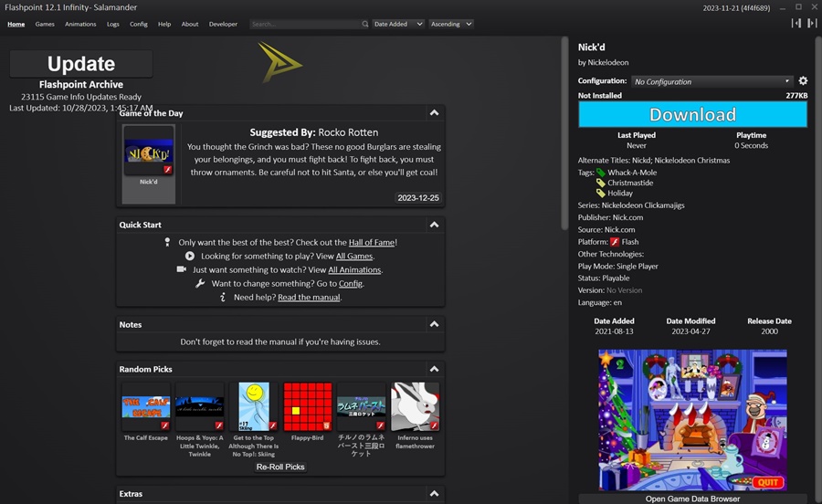Click the Release Date value 2000
The image size is (822, 504).
(x=769, y=331)
